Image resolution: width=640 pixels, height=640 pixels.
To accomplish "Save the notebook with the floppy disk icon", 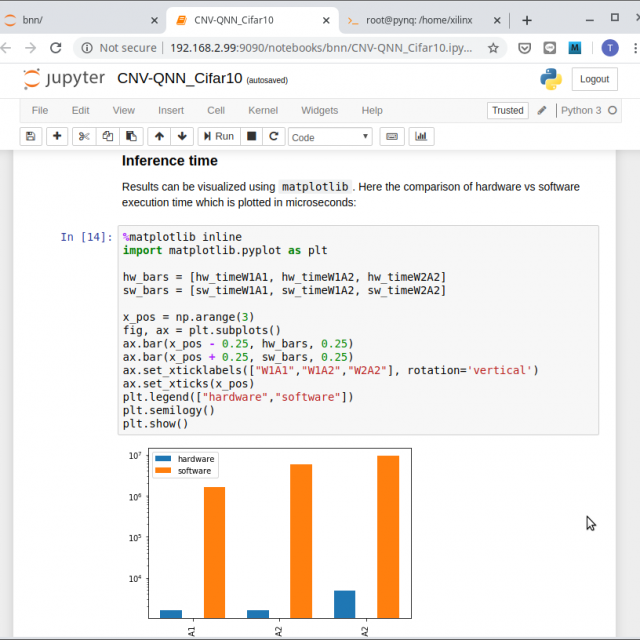I will pyautogui.click(x=30, y=136).
